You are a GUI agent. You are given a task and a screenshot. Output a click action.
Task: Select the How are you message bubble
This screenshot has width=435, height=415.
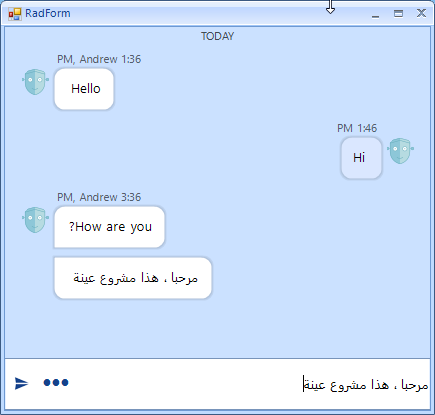click(x=109, y=227)
